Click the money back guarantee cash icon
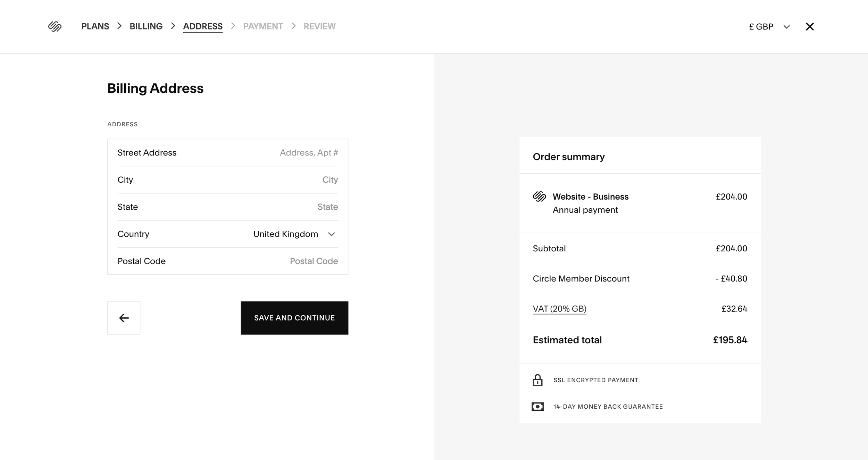The image size is (868, 460). point(537,407)
